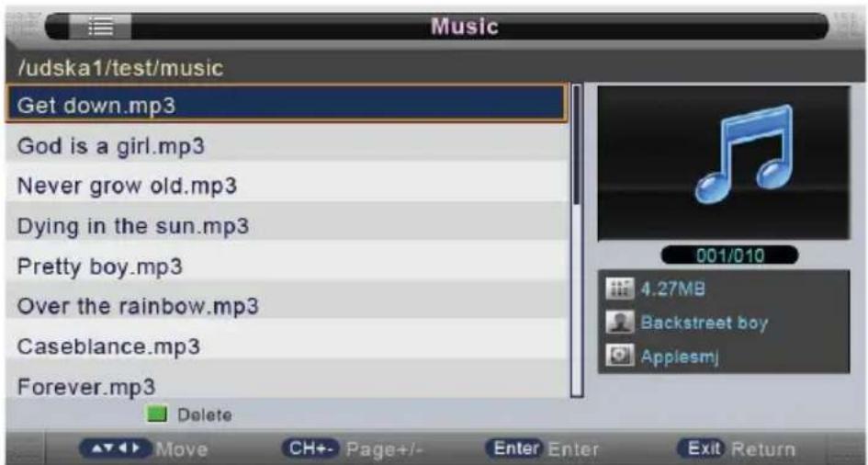The width and height of the screenshot is (868, 465).
Task: Click the Enter key button
Action: (x=514, y=448)
